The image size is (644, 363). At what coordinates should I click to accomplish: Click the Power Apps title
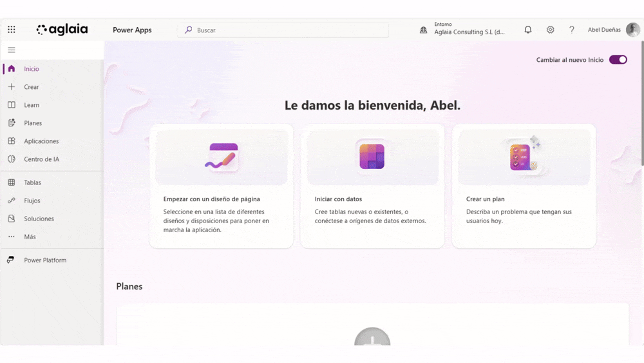(x=132, y=30)
